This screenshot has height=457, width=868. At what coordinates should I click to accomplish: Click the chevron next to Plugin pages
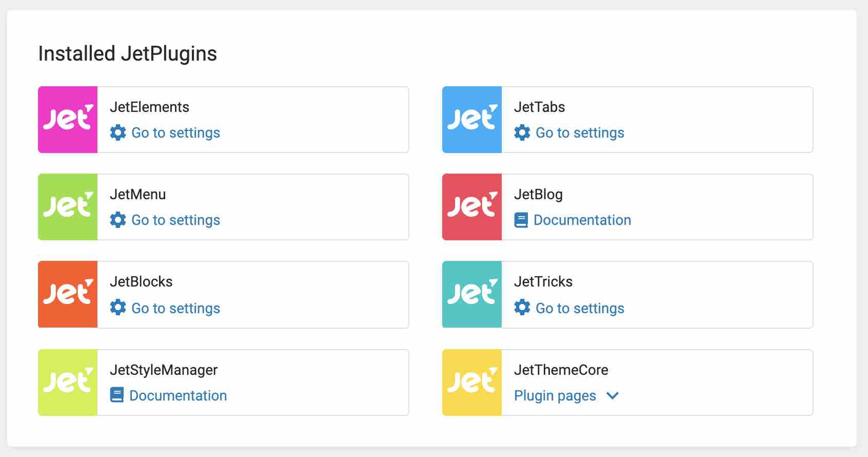click(x=613, y=396)
